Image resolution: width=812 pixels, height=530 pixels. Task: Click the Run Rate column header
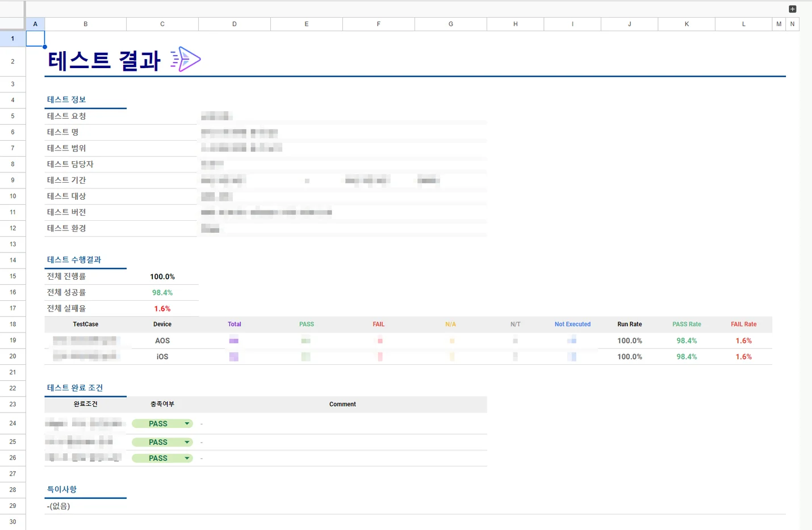click(x=630, y=324)
